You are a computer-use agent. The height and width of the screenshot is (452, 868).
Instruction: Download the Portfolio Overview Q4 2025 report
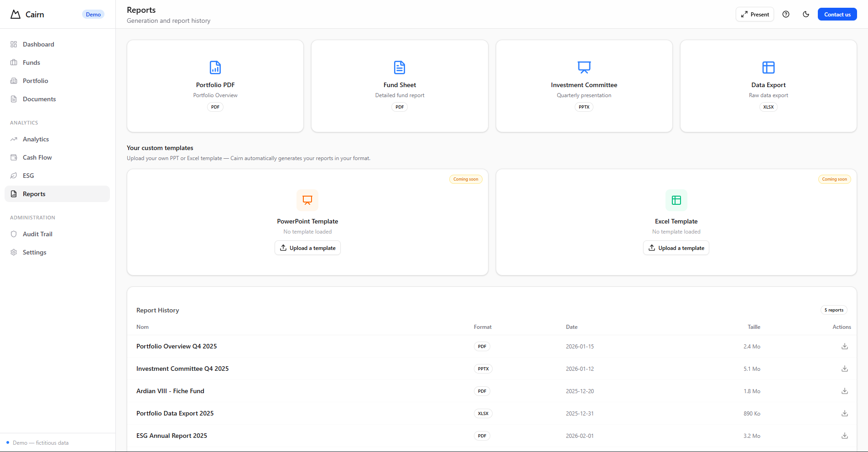844,346
